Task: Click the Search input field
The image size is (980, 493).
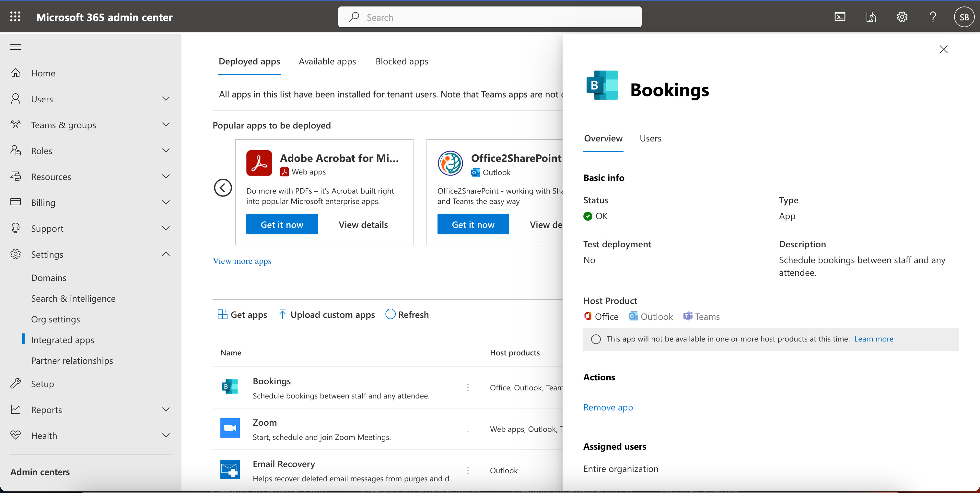Action: pyautogui.click(x=490, y=17)
